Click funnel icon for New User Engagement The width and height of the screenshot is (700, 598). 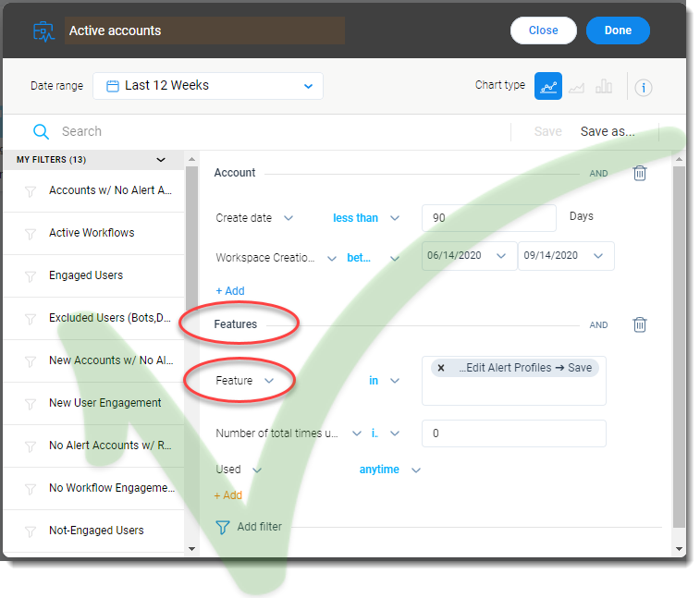coord(31,404)
